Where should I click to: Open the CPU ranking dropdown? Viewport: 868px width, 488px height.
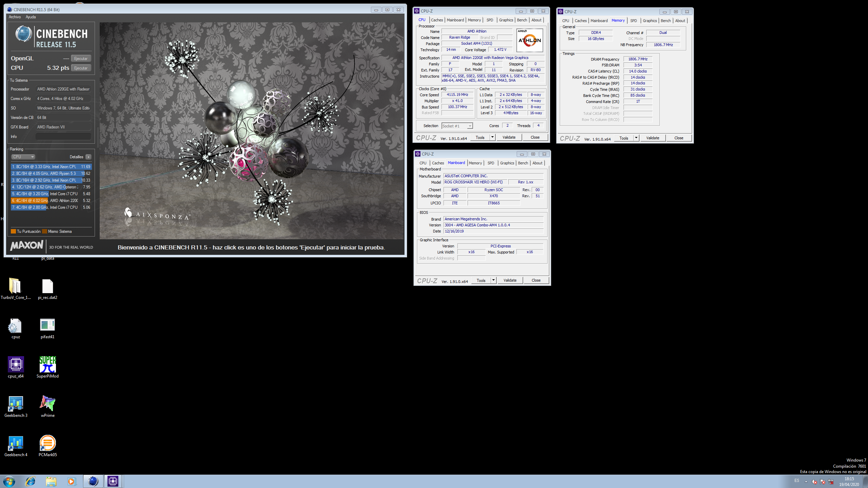[x=23, y=157]
